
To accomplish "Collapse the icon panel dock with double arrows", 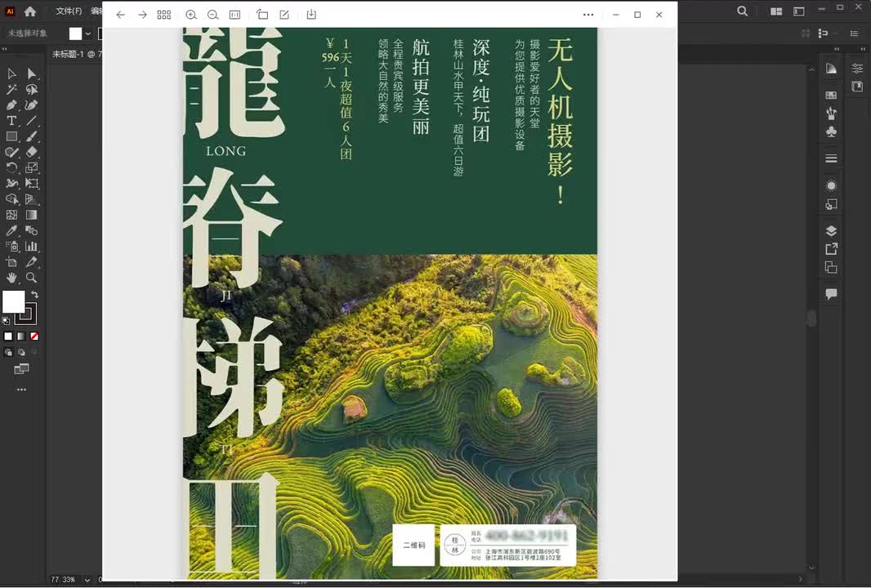I will point(837,50).
